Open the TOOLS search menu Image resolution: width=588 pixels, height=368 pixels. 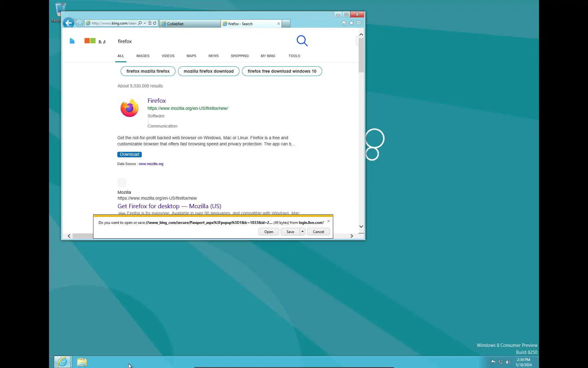294,56
